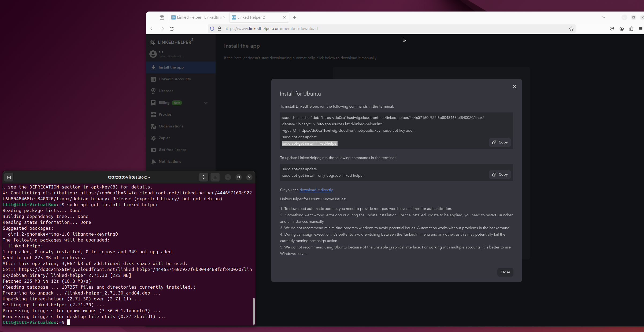This screenshot has height=332, width=644.
Task: Click the terminal search icon
Action: 204,177
